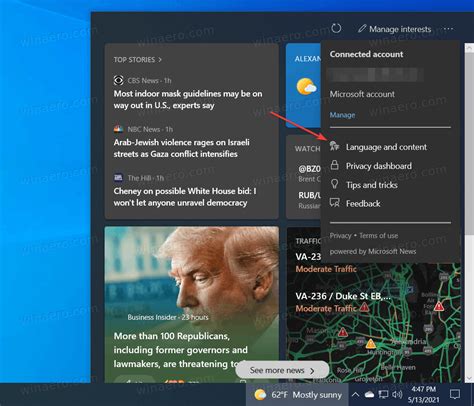Click The Hill logo icon

(118, 178)
